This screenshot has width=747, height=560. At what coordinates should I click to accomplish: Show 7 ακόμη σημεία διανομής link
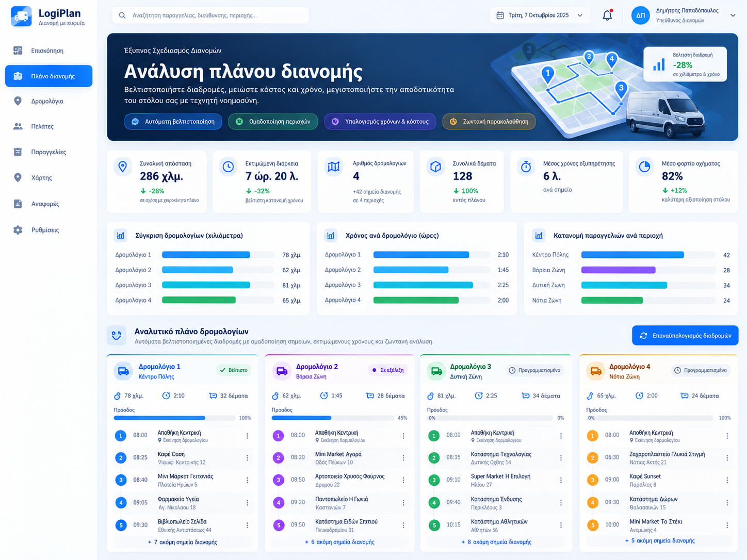click(x=183, y=542)
